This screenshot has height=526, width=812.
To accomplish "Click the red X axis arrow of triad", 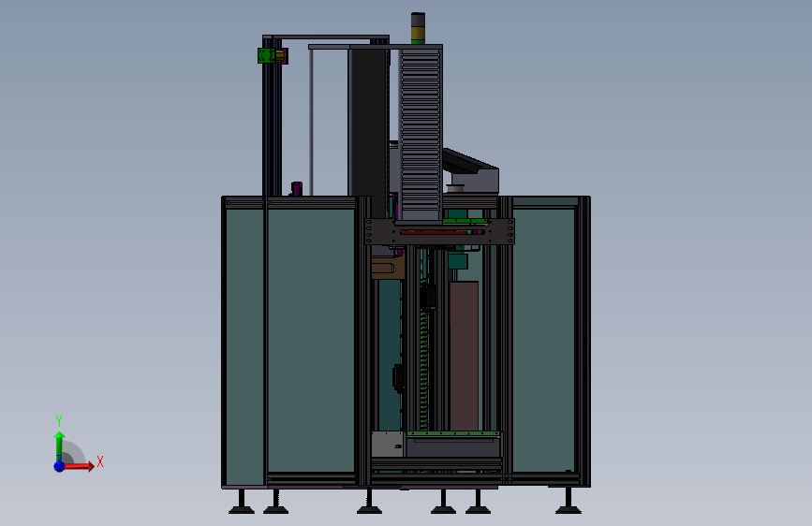I will point(79,466).
